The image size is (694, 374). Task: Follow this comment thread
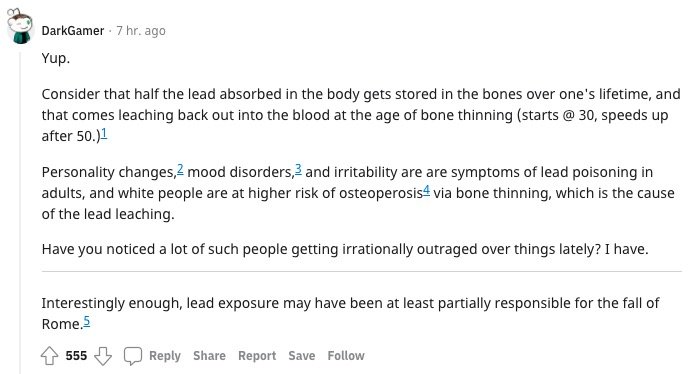(346, 355)
